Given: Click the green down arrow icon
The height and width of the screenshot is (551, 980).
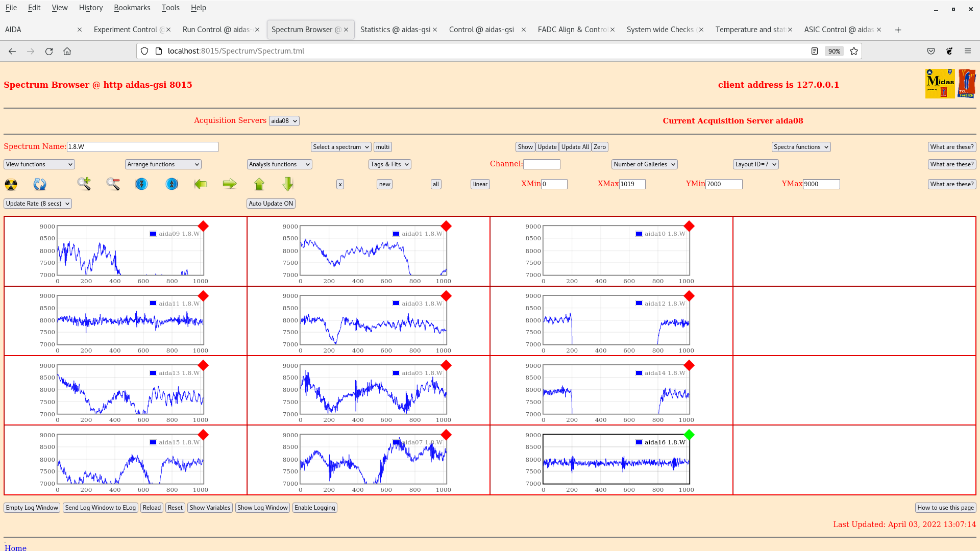Looking at the screenshot, I should point(288,184).
